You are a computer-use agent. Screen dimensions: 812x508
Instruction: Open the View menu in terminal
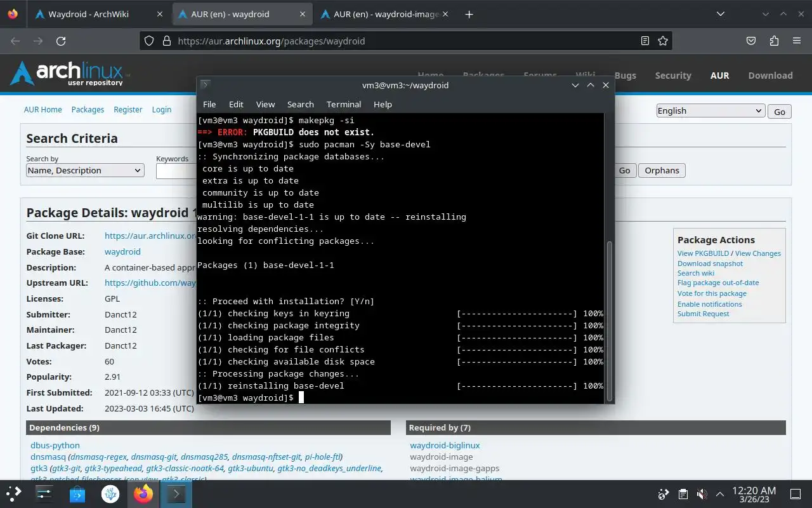(x=265, y=104)
